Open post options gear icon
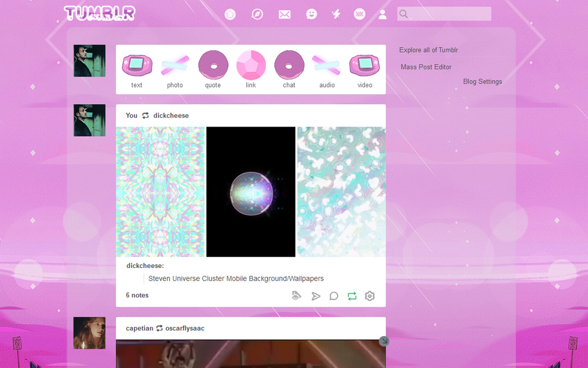The image size is (588, 368). click(370, 296)
